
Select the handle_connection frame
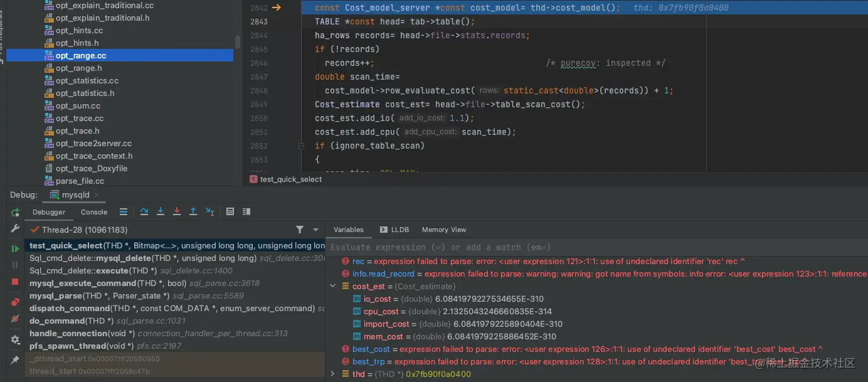click(x=175, y=333)
